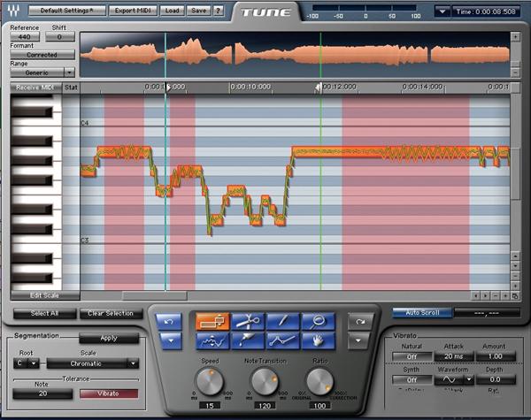Click the Redo arrow button
The width and height of the screenshot is (531, 420).
pos(358,321)
